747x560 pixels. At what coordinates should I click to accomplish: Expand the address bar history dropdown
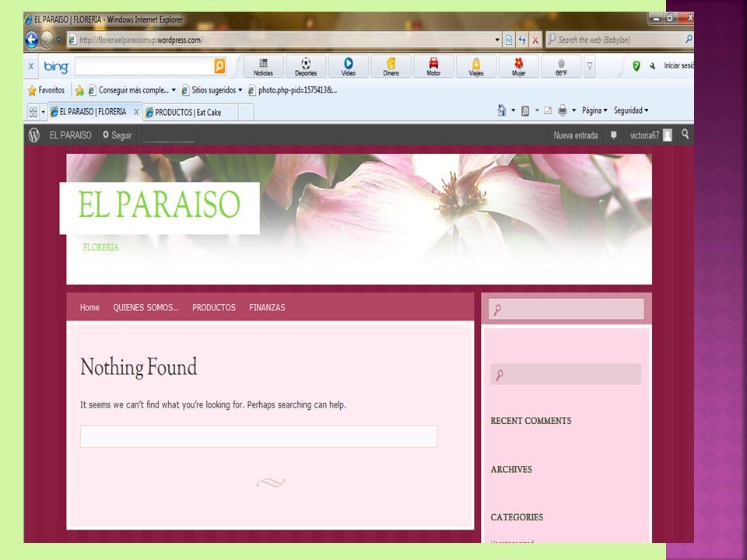point(497,40)
